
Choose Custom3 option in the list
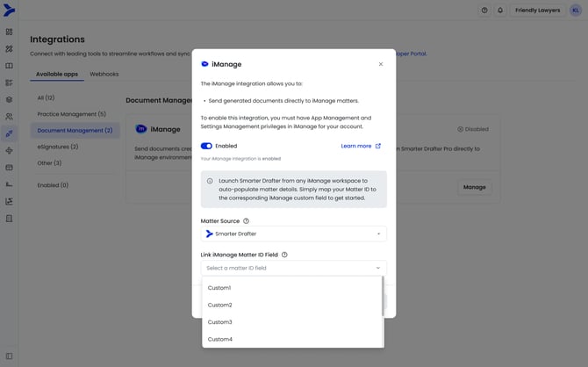click(x=219, y=322)
